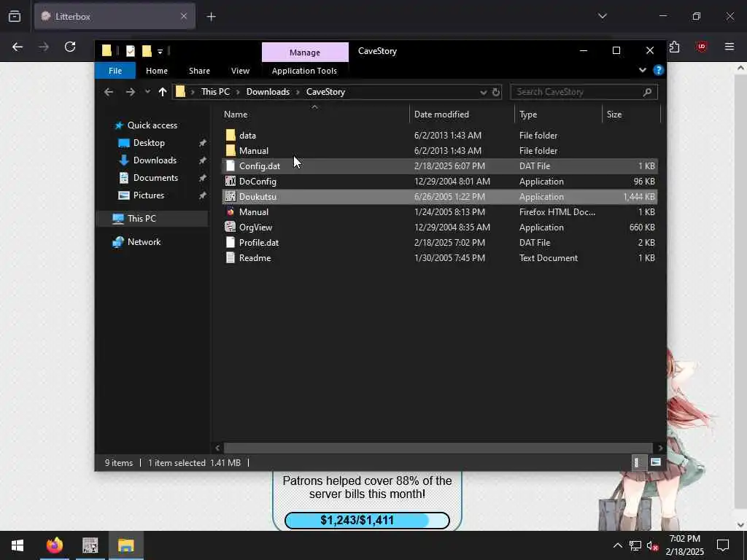Open the Share ribbon tab

[x=199, y=71]
